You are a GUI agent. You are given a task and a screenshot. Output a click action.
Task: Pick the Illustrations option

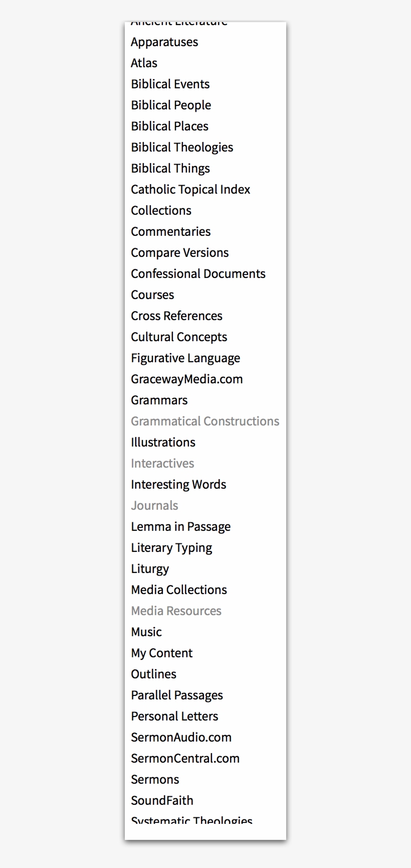[x=163, y=443]
